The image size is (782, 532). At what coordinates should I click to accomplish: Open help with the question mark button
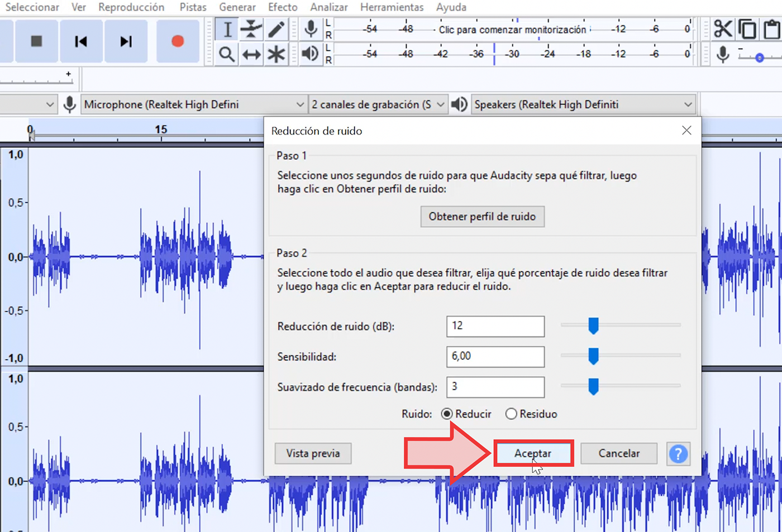[x=678, y=454]
